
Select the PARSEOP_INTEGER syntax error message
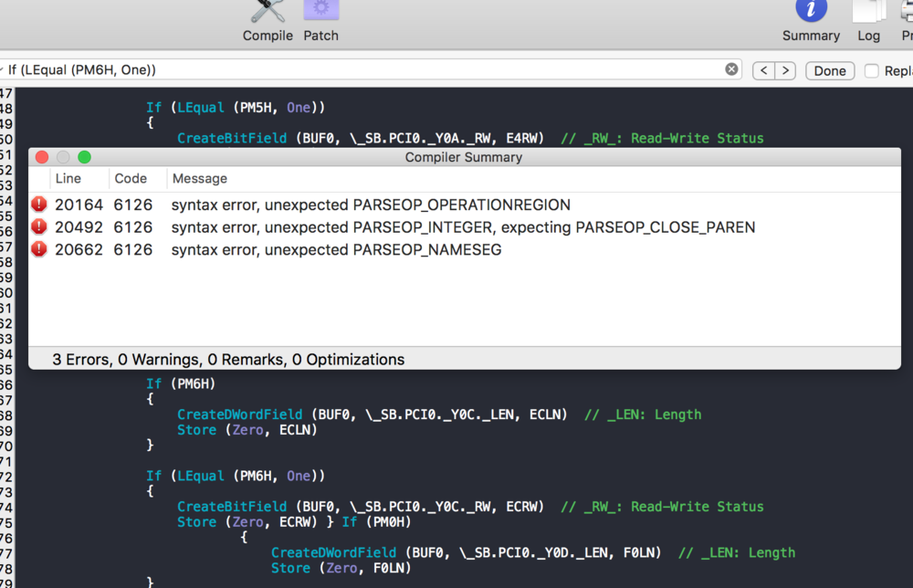pos(463,227)
